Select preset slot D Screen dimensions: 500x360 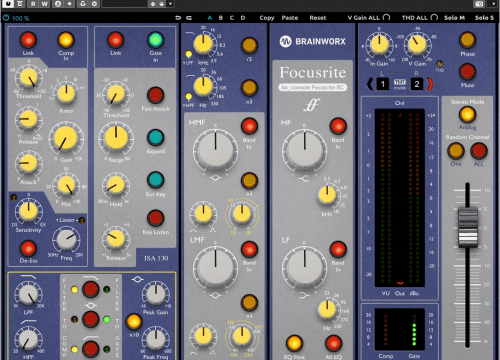click(243, 18)
